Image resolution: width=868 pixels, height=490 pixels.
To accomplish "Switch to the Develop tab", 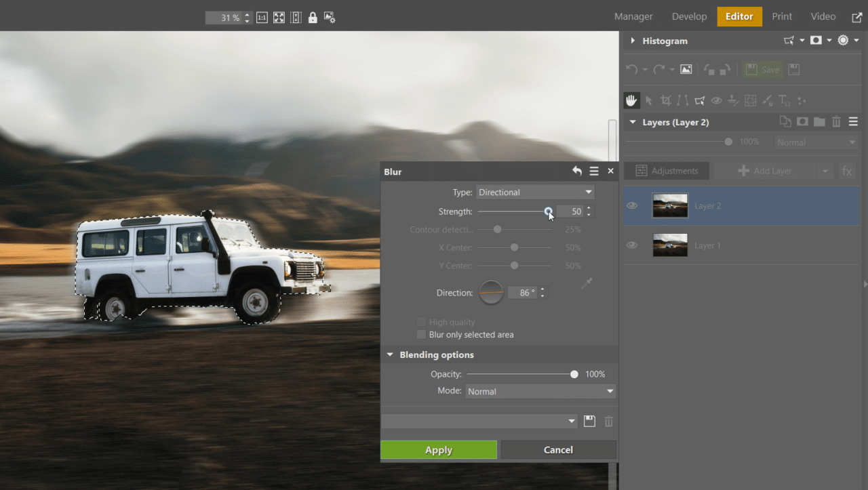I will [x=689, y=16].
